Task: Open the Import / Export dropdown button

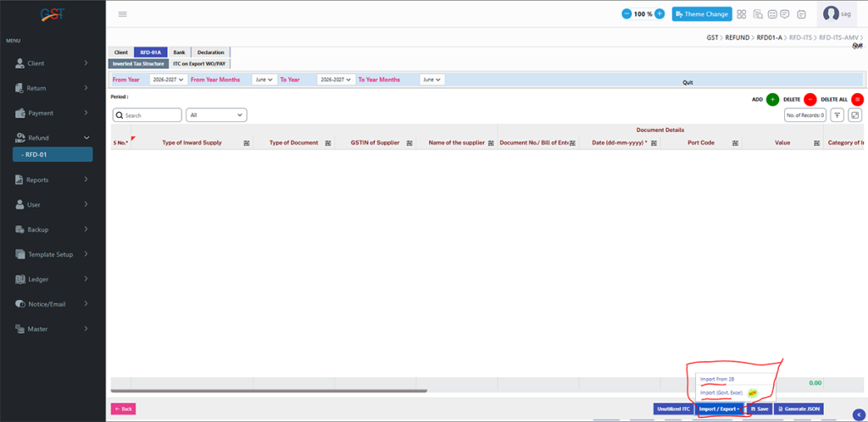Action: pyautogui.click(x=719, y=408)
